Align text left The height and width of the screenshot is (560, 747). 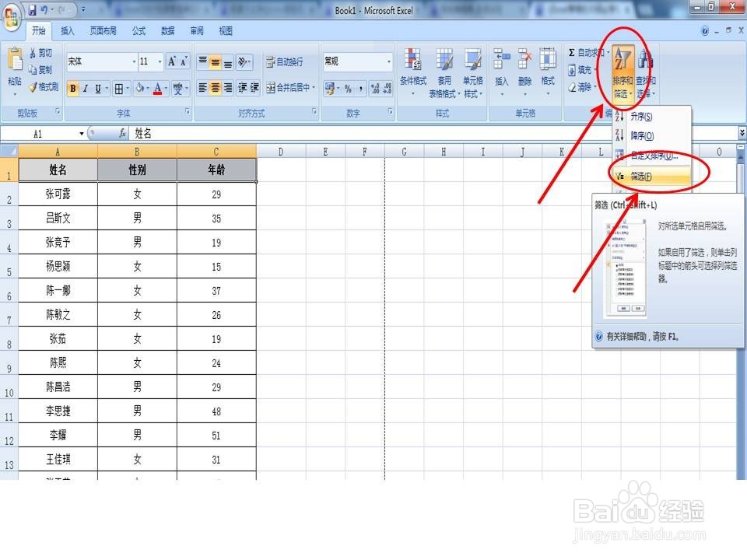203,88
